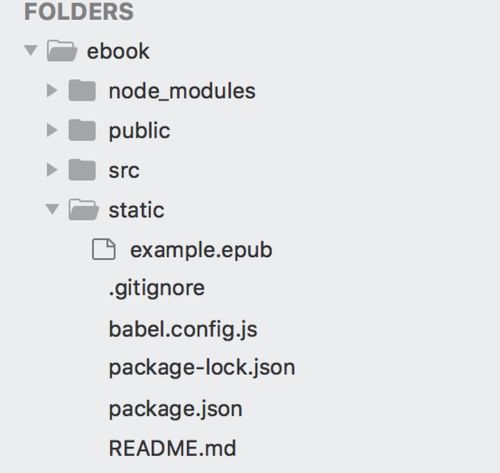Click the src folder icon

coord(82,170)
